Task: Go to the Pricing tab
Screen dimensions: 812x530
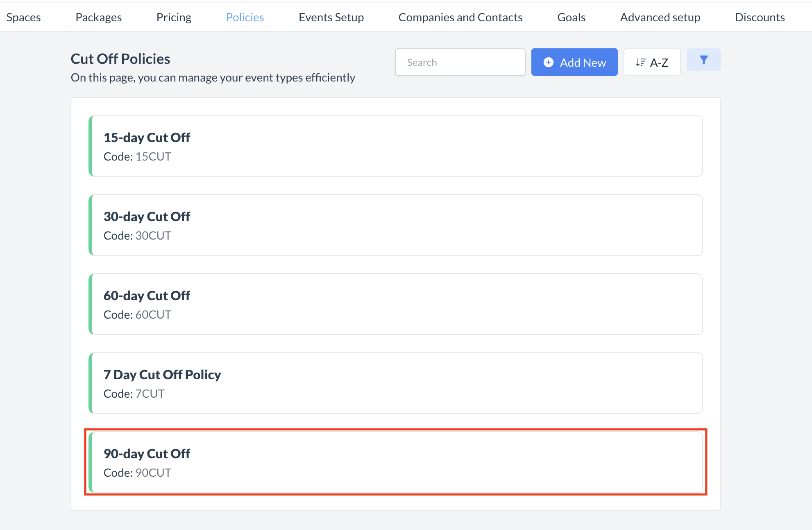Action: [x=174, y=17]
